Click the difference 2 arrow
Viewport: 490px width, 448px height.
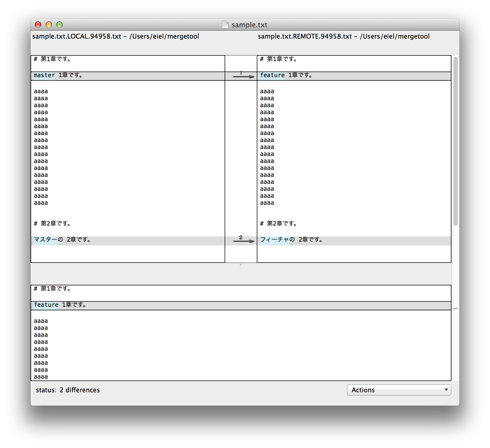coord(244,241)
